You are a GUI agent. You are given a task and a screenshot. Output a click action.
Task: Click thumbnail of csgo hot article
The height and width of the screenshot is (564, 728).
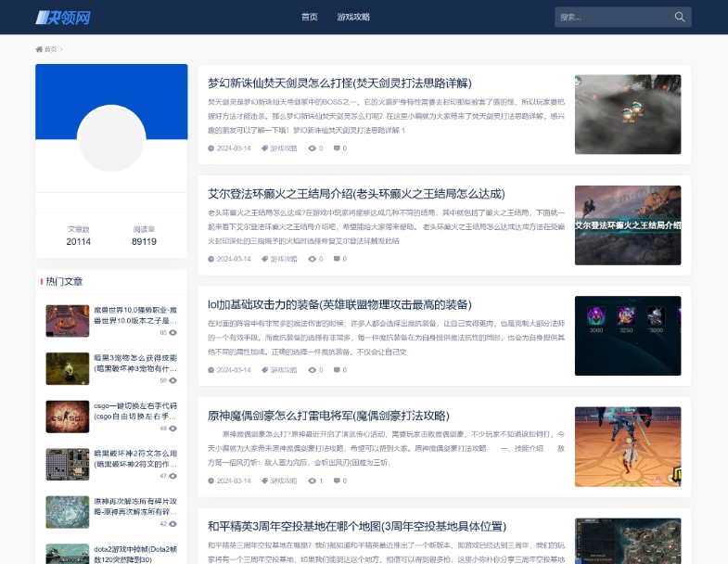pyautogui.click(x=68, y=417)
